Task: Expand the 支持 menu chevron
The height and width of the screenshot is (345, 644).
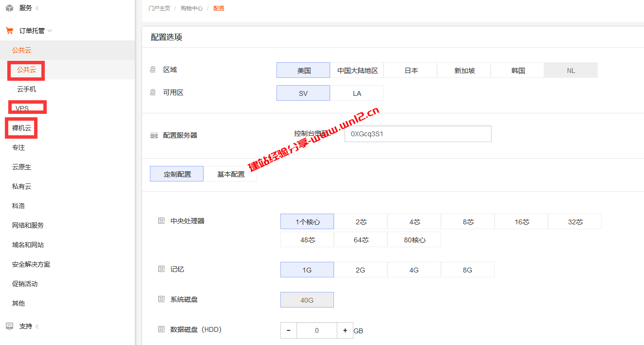Action: [37, 326]
